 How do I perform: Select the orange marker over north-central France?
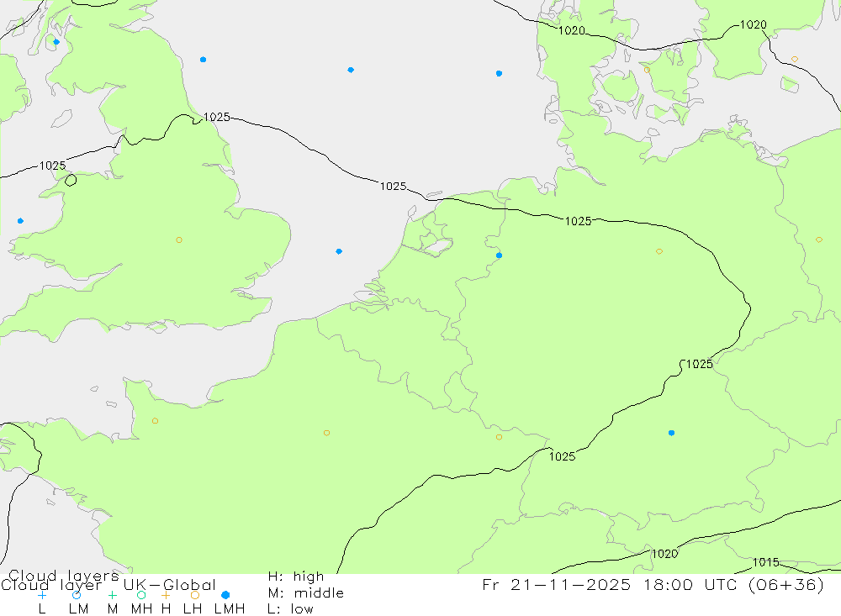(x=326, y=433)
